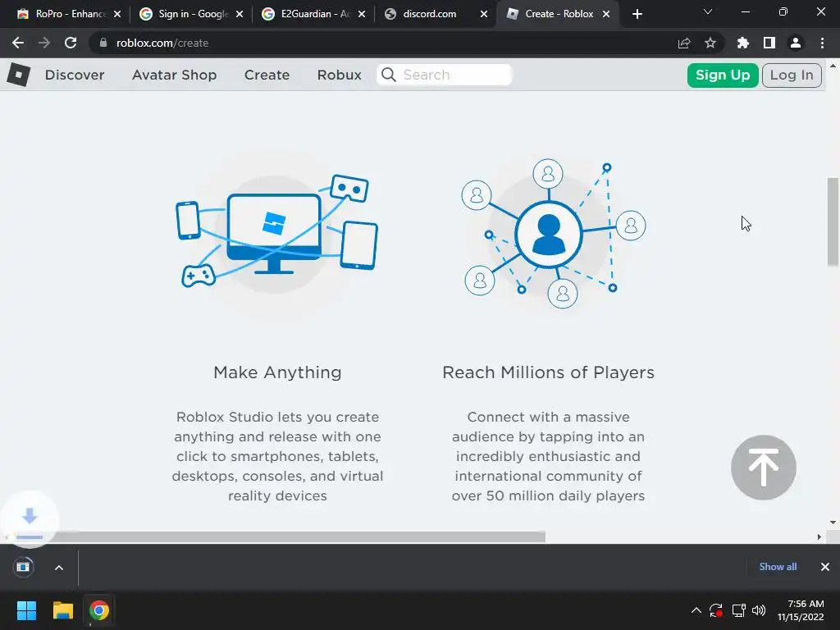The width and height of the screenshot is (840, 630).
Task: Click the scroll-to-top arrow button
Action: (764, 467)
